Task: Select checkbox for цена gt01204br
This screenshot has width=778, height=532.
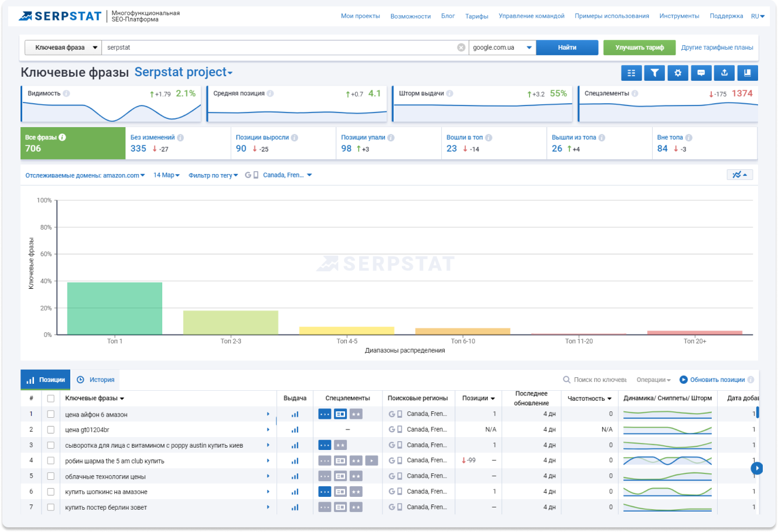Action: click(51, 429)
